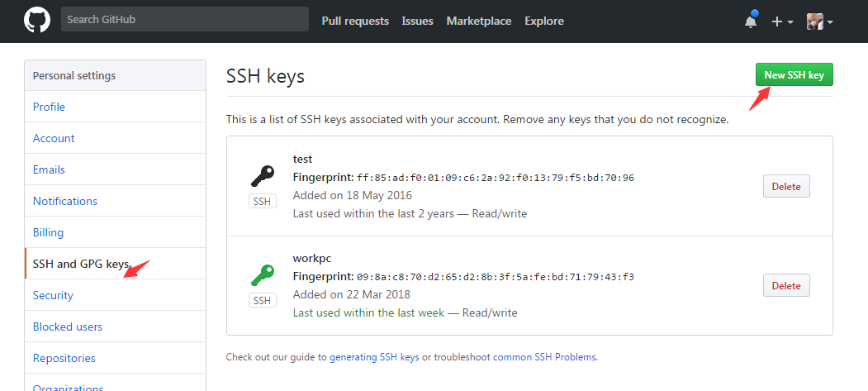This screenshot has height=391, width=868.
Task: Select Profile in settings sidebar
Action: tap(49, 107)
